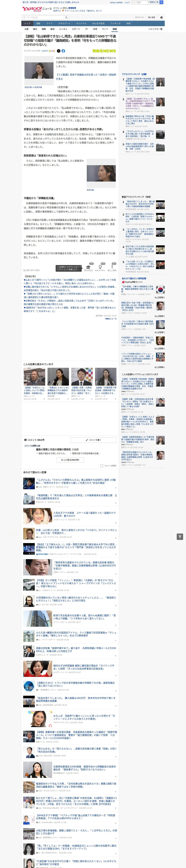The image size is (186, 868).
Task: Open マイページ
Action: point(139,17)
